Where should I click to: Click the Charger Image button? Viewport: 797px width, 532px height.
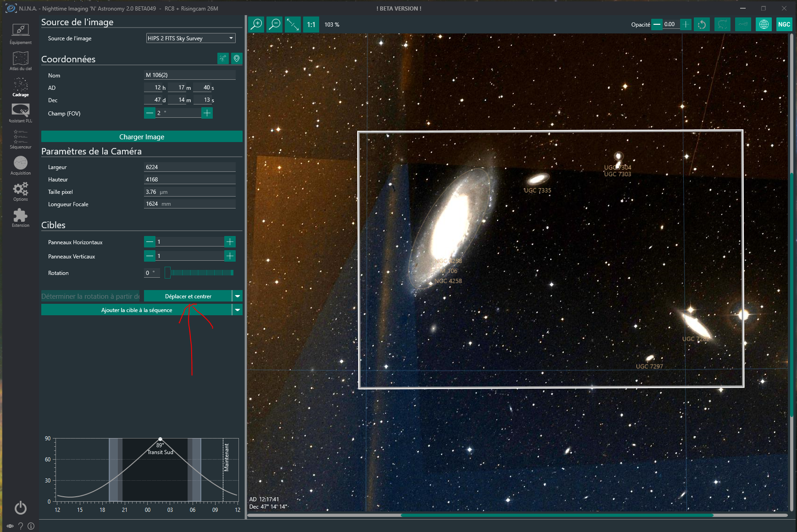click(x=142, y=137)
